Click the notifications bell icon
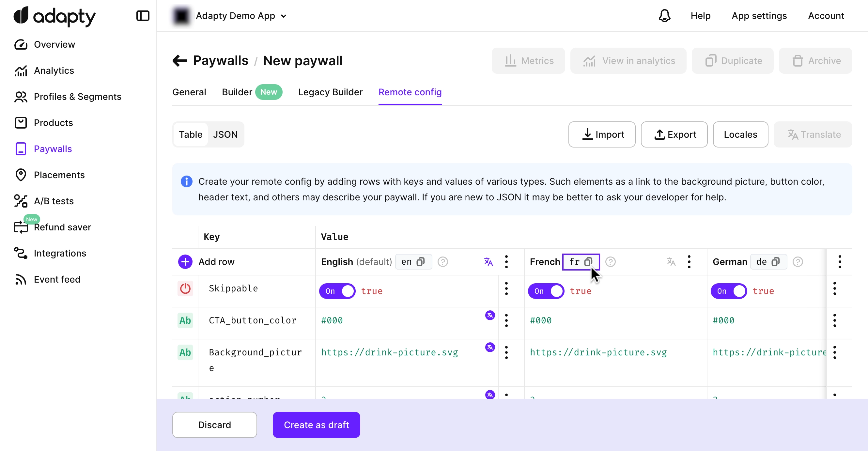This screenshot has height=451, width=868. click(x=664, y=16)
